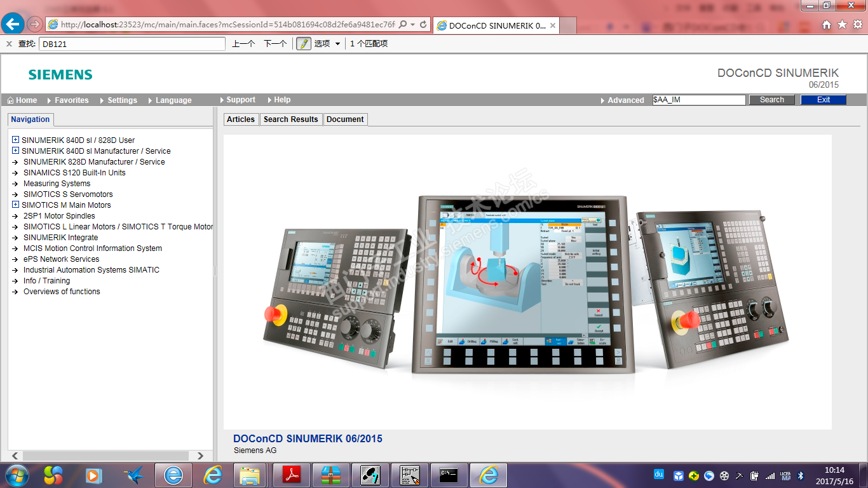The image size is (868, 488).
Task: Click the address bar search magnifier
Action: coord(403,25)
